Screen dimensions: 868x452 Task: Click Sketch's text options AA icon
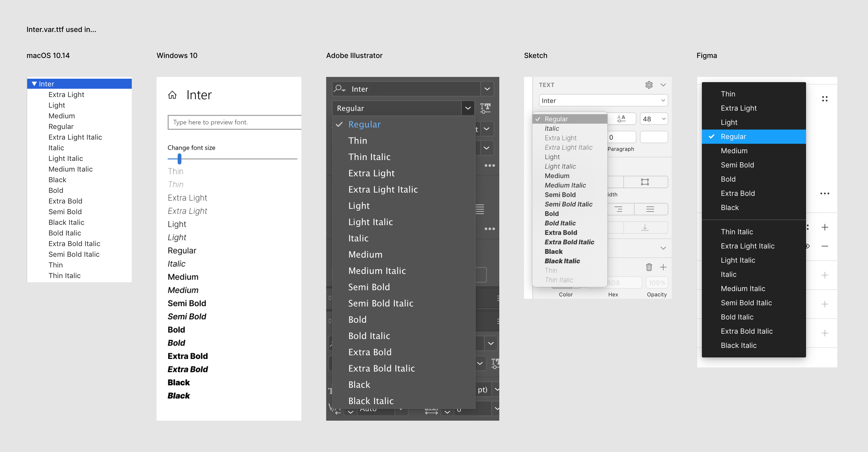[621, 119]
